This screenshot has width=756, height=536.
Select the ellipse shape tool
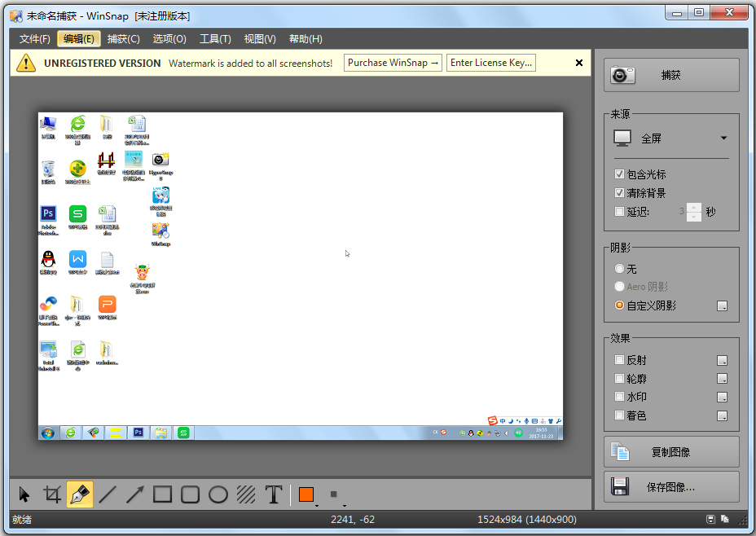[x=218, y=494]
